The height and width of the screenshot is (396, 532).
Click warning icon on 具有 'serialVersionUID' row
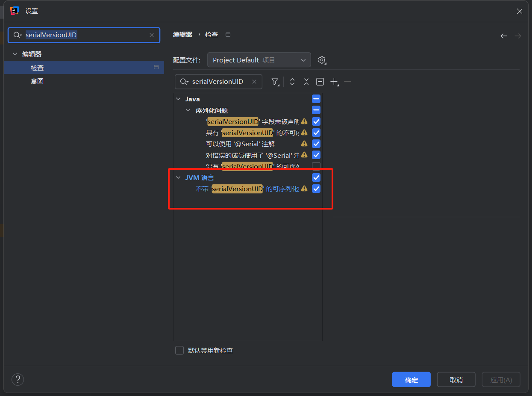tap(304, 133)
